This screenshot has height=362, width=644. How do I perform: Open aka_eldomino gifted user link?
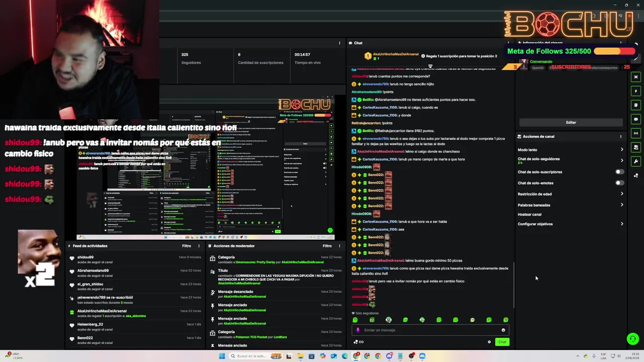pos(136,315)
